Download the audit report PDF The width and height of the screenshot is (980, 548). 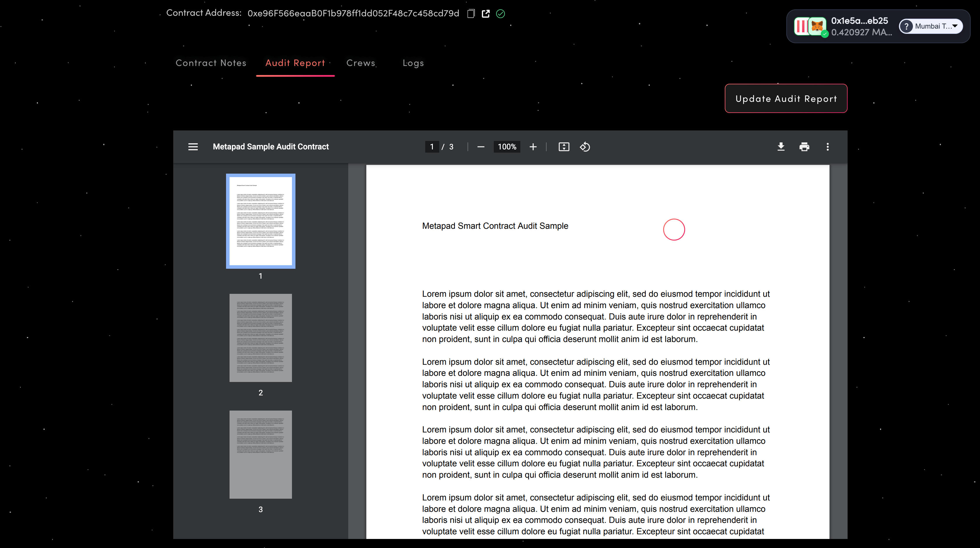[x=781, y=147]
